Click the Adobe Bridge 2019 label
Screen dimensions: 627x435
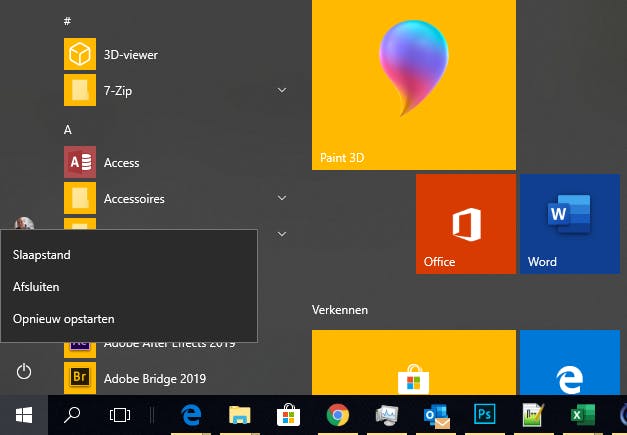(155, 378)
